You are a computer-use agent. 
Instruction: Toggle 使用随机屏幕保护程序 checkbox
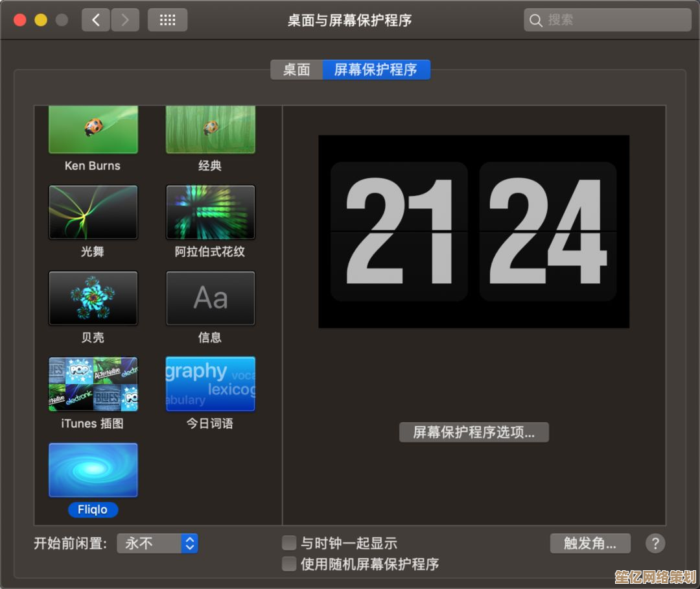coord(289,564)
